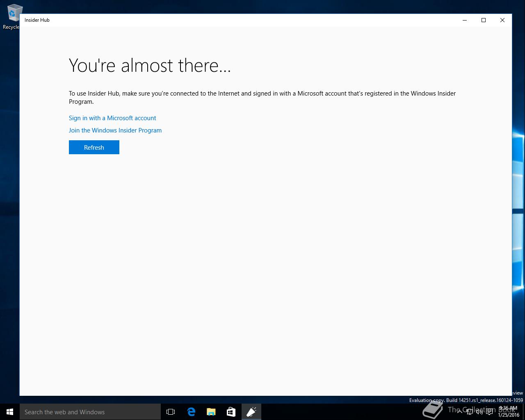Click the Refresh button

click(x=94, y=147)
